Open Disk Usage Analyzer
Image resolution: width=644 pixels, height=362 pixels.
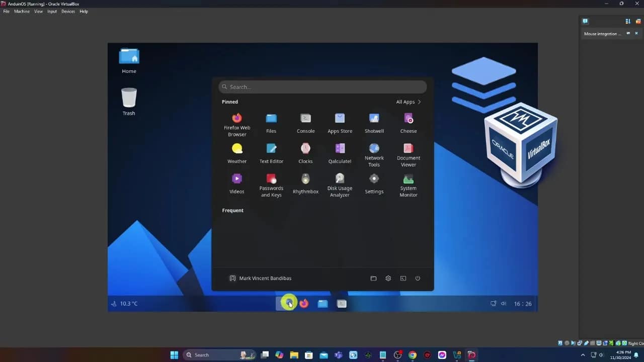click(340, 179)
